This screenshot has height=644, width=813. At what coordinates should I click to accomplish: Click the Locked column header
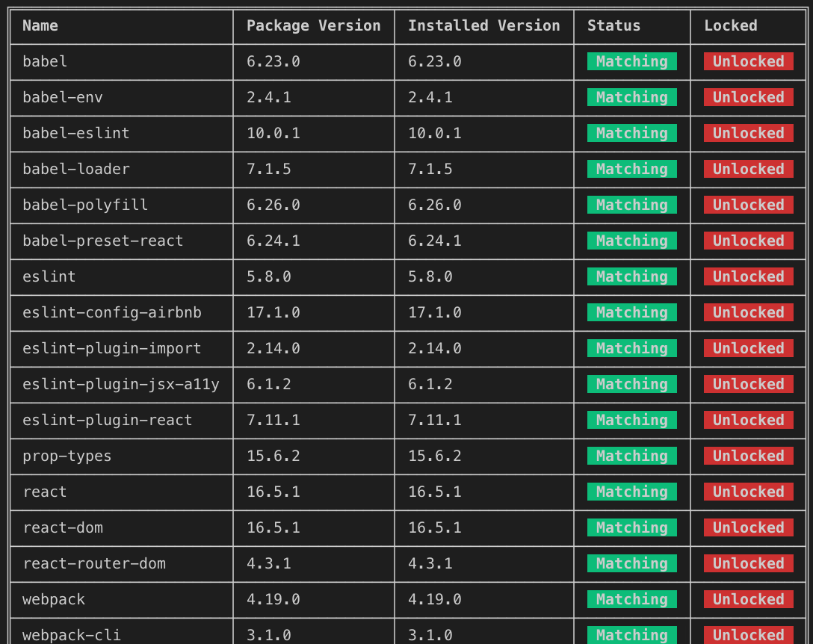(x=731, y=25)
